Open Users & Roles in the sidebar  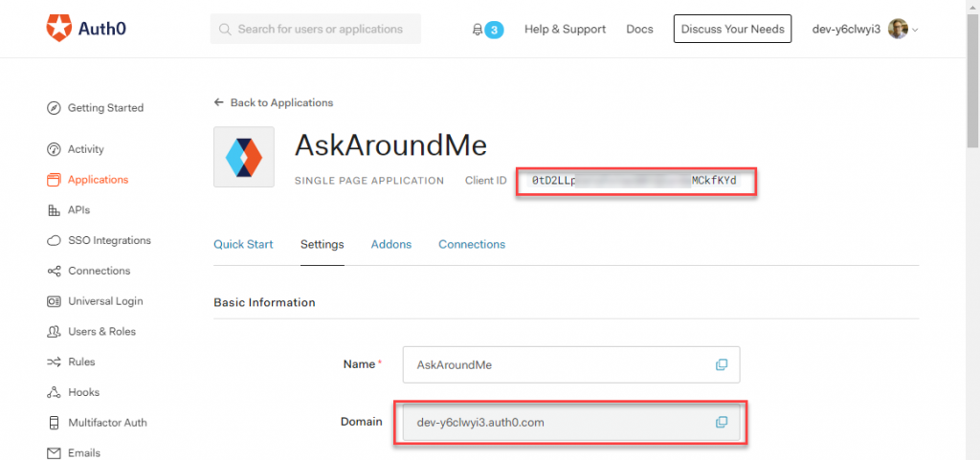[x=101, y=332]
